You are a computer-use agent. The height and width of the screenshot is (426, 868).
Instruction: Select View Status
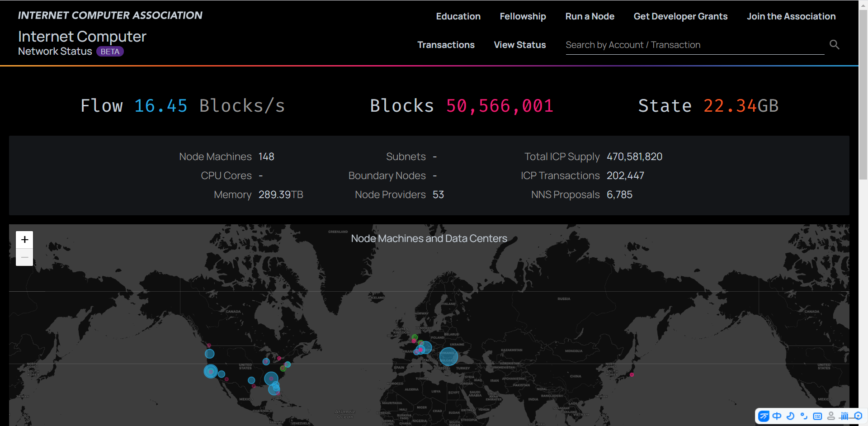[x=519, y=45]
